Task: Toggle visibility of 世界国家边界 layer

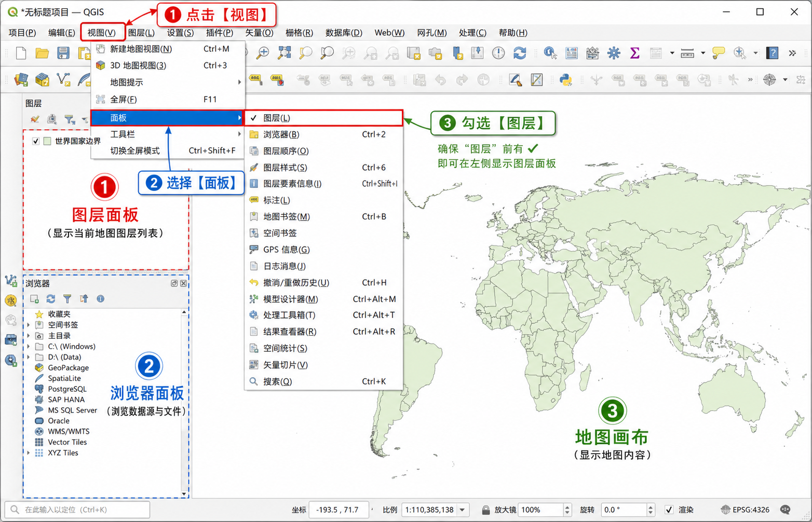Action: tap(36, 141)
